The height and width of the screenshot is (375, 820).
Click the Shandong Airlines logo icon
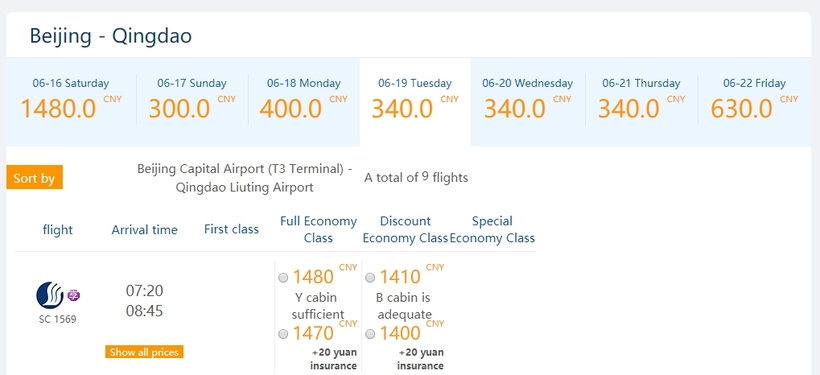[50, 296]
